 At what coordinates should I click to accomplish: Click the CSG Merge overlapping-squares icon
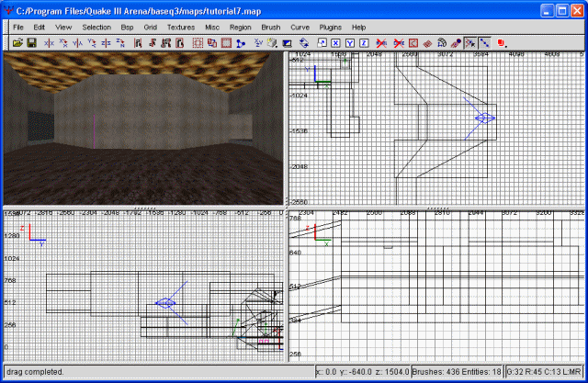coord(212,43)
